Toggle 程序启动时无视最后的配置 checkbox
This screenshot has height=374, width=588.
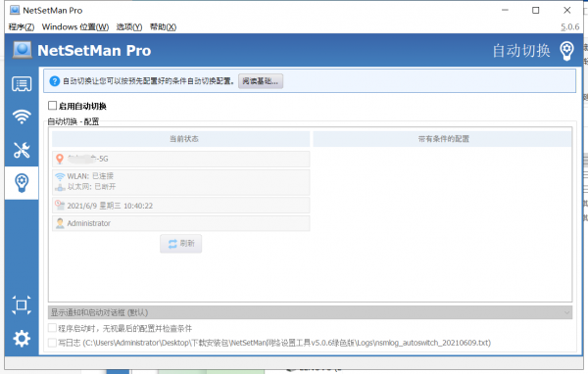tap(53, 328)
